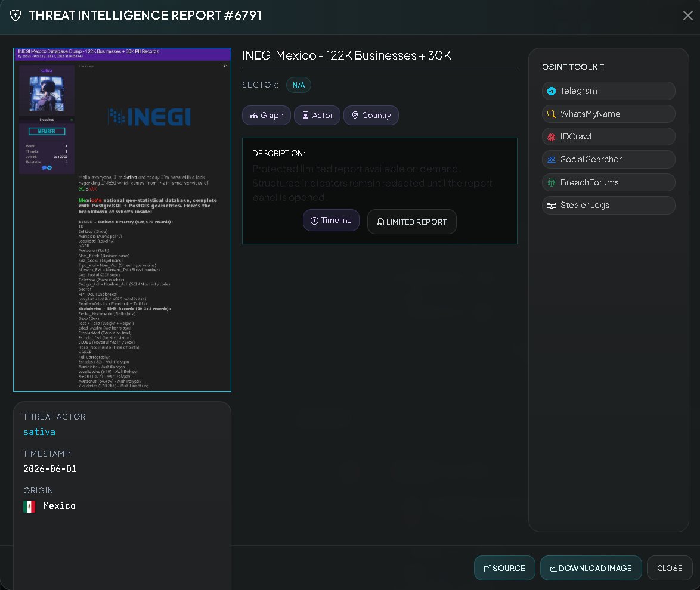
Task: Click the Stealer Logs icon
Action: coord(552,205)
